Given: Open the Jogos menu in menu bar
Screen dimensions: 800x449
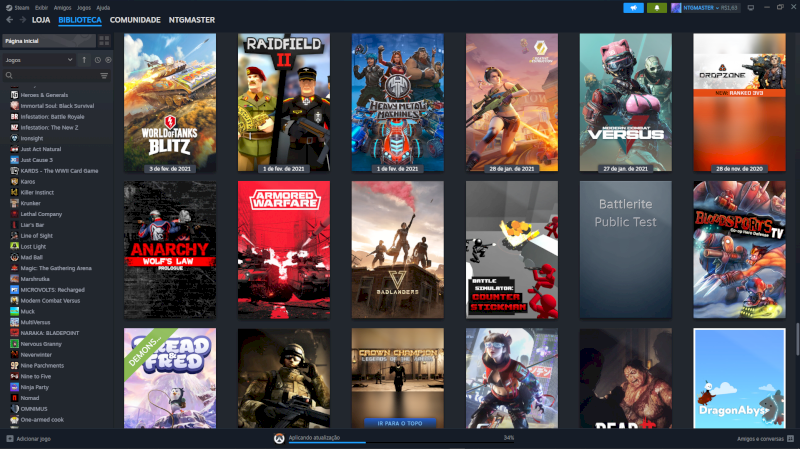Looking at the screenshot, I should pyautogui.click(x=84, y=8).
